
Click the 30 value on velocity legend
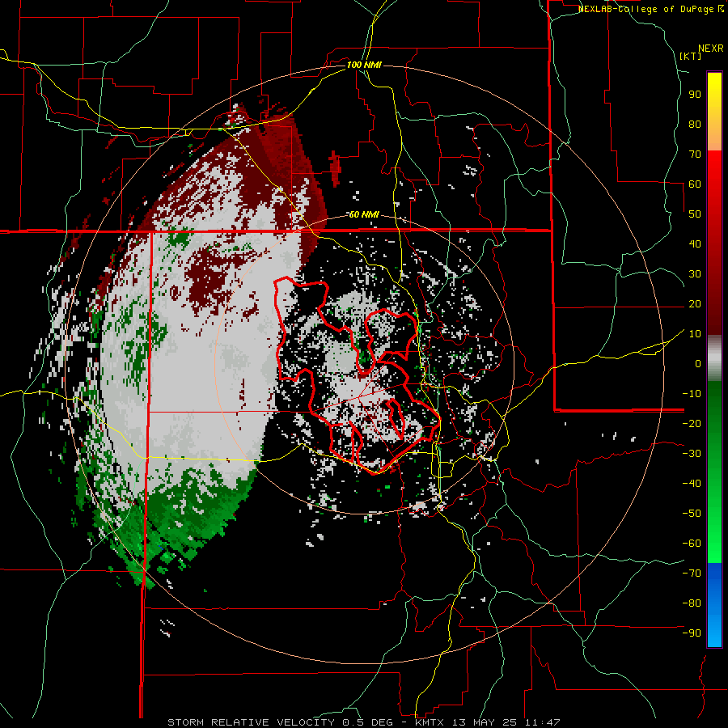695,274
